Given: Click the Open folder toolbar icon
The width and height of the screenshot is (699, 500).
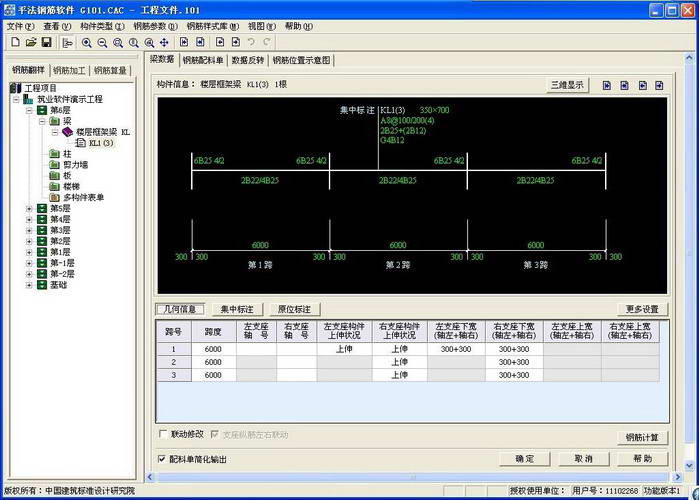Looking at the screenshot, I should tap(31, 43).
